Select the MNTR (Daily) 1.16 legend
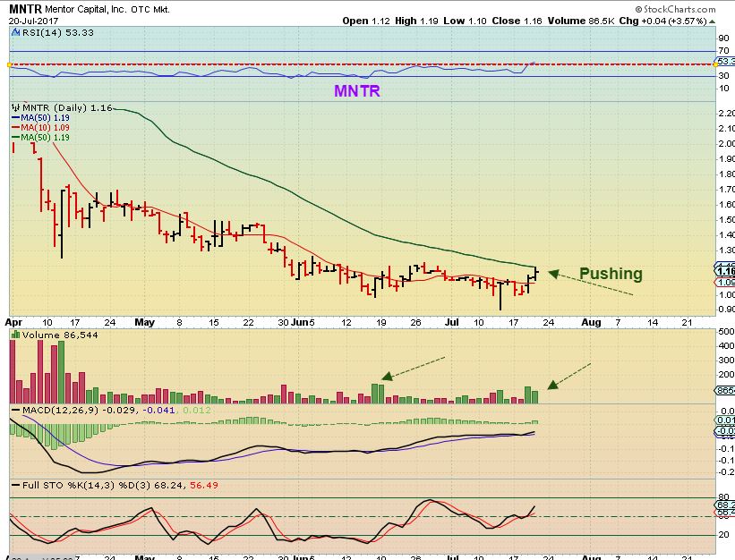This screenshot has width=735, height=560. 67,107
